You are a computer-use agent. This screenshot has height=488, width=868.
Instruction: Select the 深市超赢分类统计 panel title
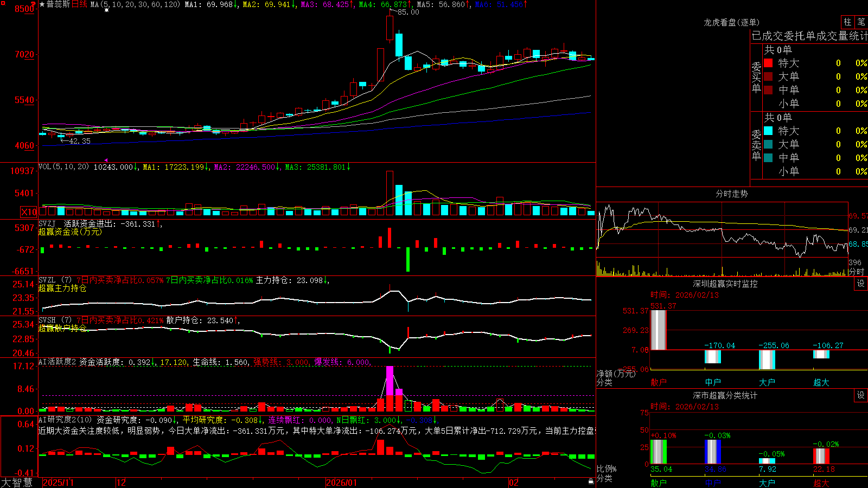coord(725,395)
